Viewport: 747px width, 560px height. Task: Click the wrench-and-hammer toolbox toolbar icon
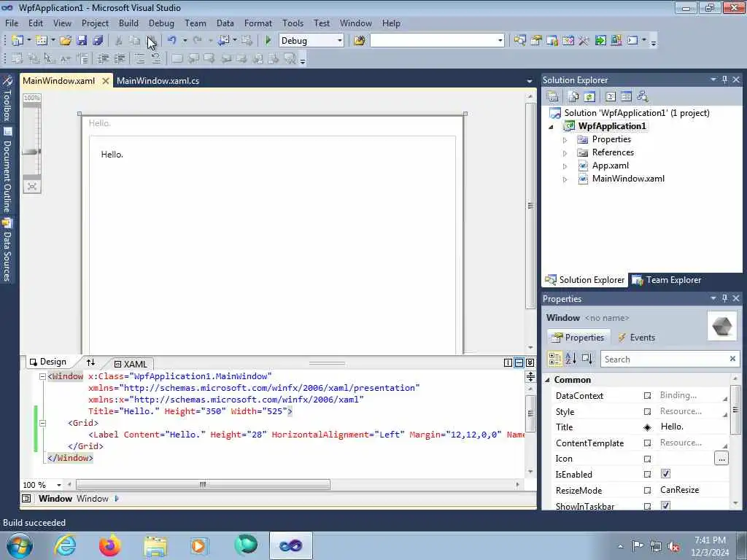point(584,41)
